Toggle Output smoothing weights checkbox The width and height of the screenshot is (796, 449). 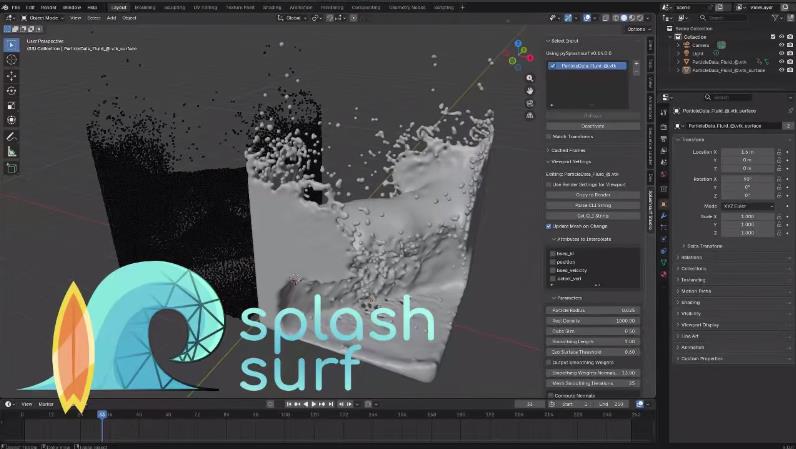pos(549,363)
